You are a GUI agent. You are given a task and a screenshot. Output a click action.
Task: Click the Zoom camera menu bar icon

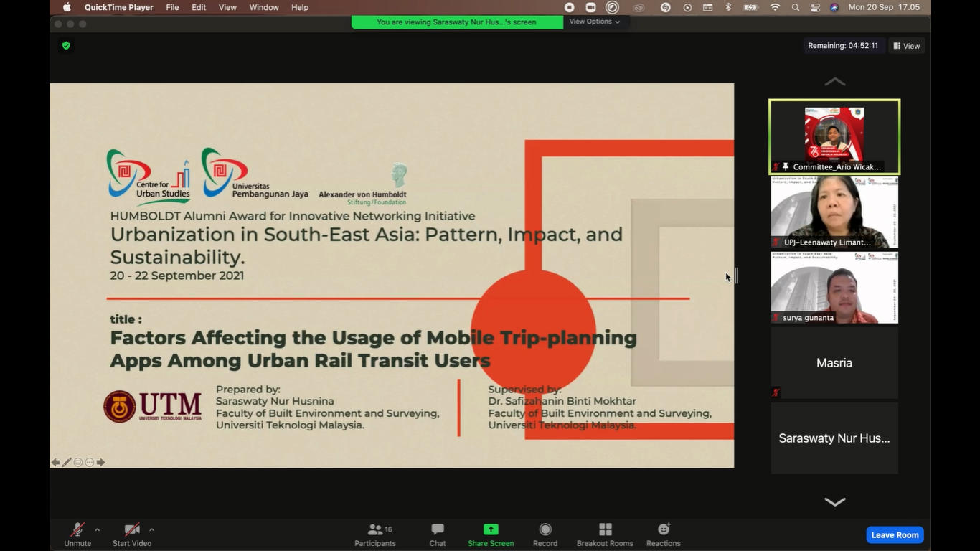click(x=590, y=7)
